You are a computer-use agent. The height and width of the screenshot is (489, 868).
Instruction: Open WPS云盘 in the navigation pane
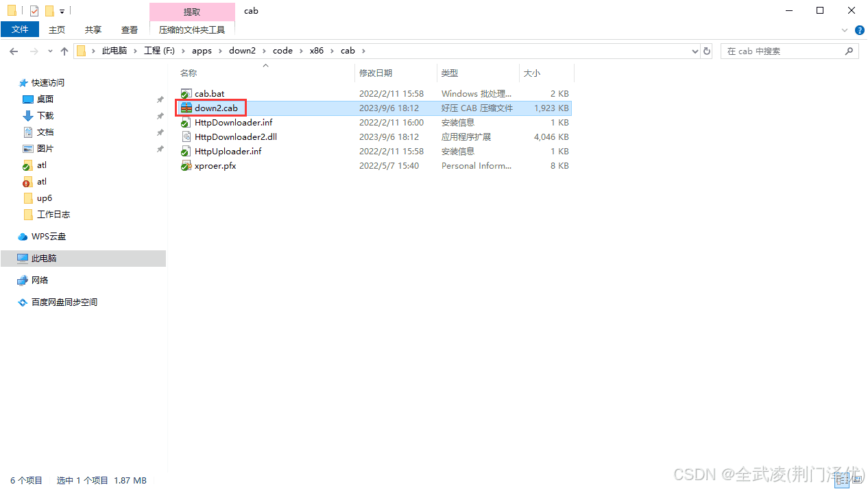(48, 237)
